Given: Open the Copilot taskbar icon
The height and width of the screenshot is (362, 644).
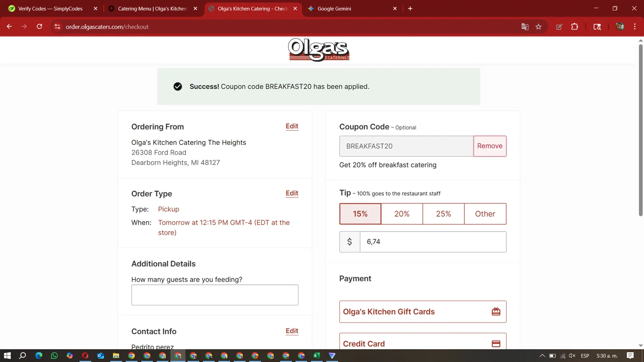Looking at the screenshot, I should click(70, 356).
